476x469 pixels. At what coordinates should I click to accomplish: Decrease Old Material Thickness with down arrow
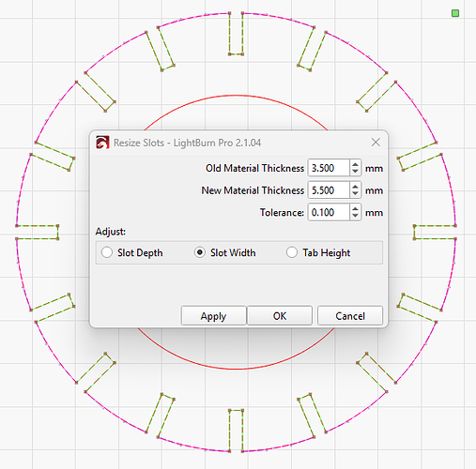click(x=355, y=172)
